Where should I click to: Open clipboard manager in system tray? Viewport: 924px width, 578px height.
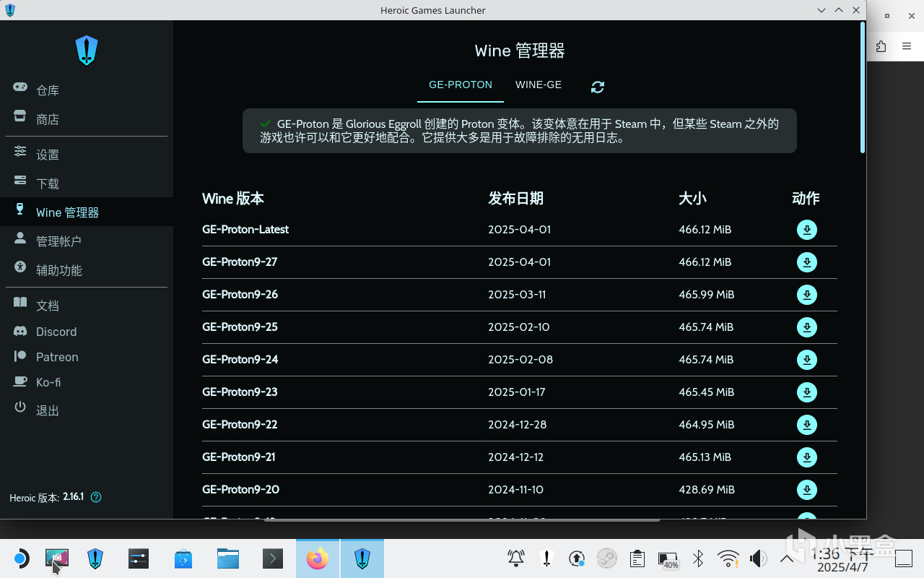tap(637, 558)
